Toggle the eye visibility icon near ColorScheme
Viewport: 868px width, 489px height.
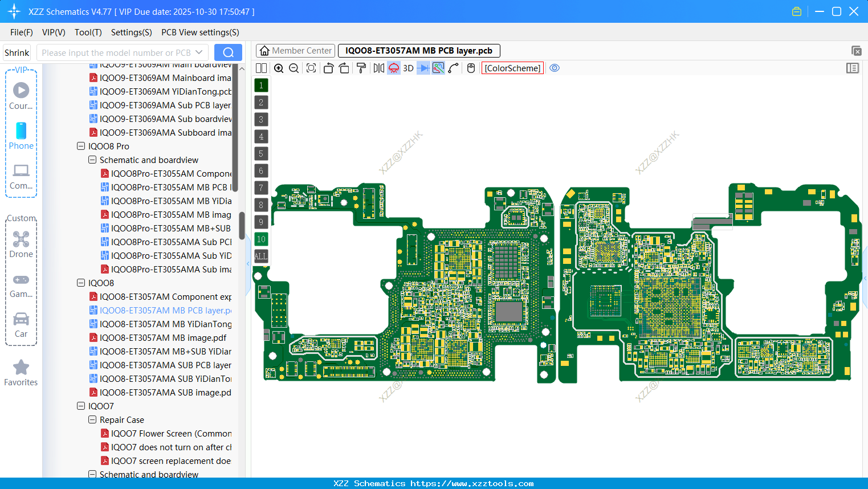click(555, 68)
